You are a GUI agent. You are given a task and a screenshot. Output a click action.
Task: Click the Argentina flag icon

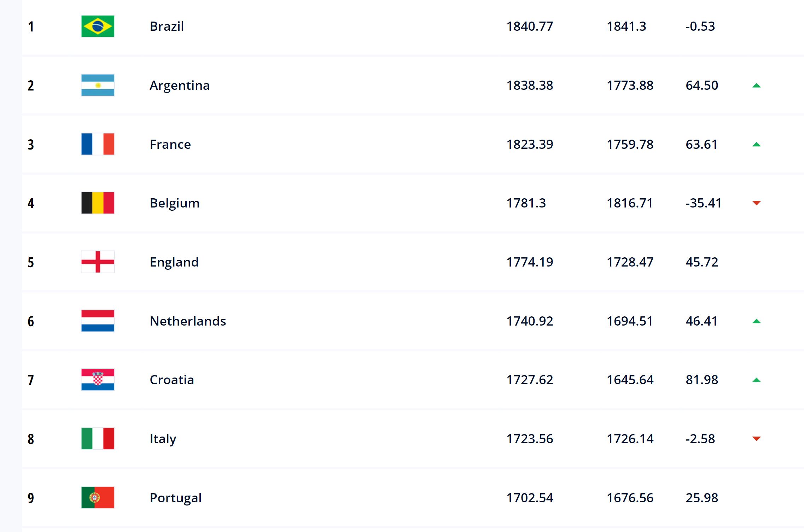point(98,85)
